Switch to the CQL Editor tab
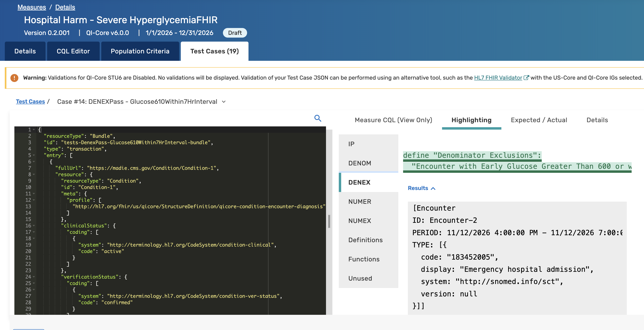The height and width of the screenshot is (330, 644). [73, 51]
